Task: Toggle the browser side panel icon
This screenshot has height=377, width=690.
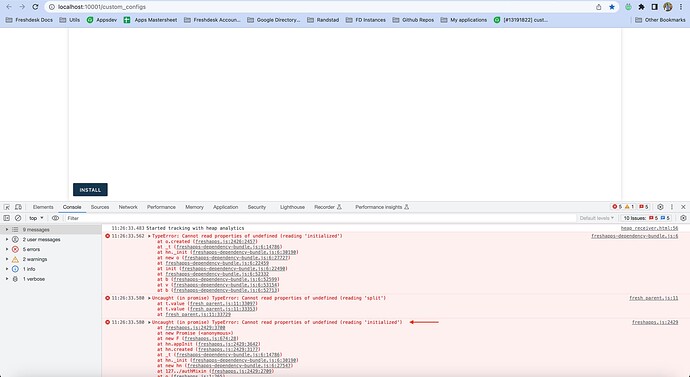Action: (654, 7)
